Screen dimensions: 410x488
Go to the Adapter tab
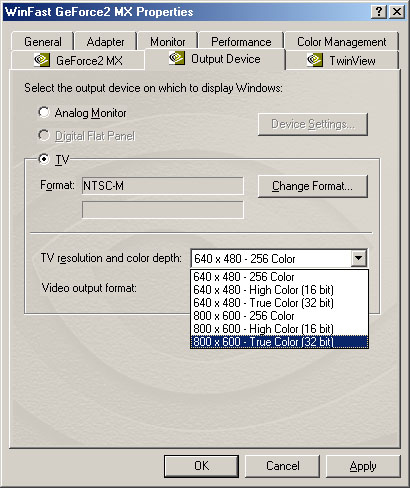pos(105,42)
